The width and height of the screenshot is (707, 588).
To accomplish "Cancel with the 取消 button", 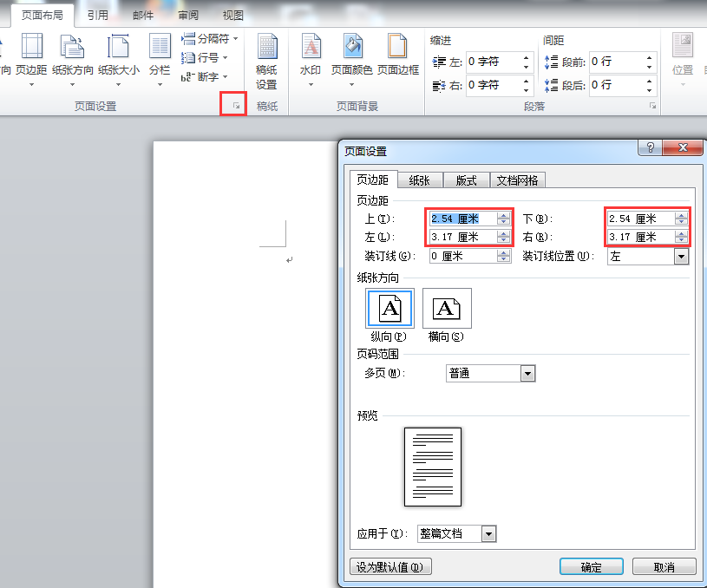I will tap(664, 567).
